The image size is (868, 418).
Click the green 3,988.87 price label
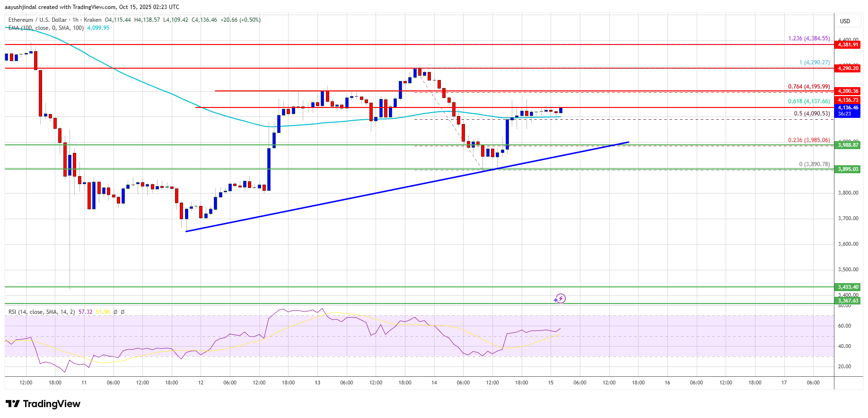tap(848, 145)
